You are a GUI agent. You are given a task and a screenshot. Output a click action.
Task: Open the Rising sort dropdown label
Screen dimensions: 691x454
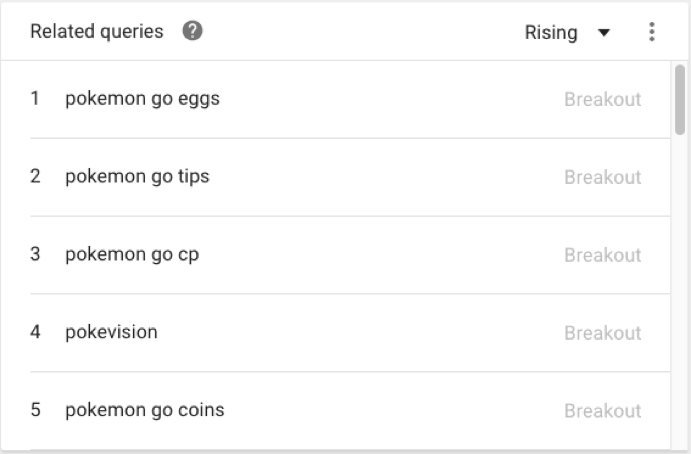551,33
